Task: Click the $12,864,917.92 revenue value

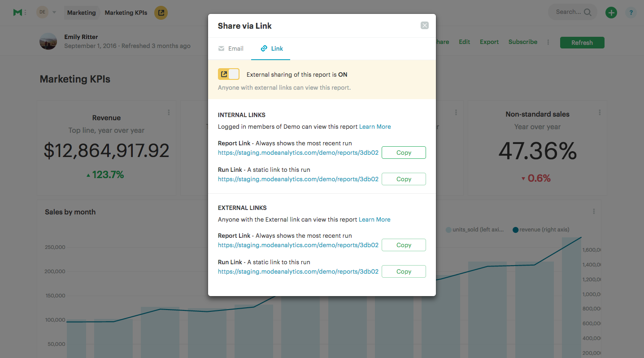Action: [106, 151]
